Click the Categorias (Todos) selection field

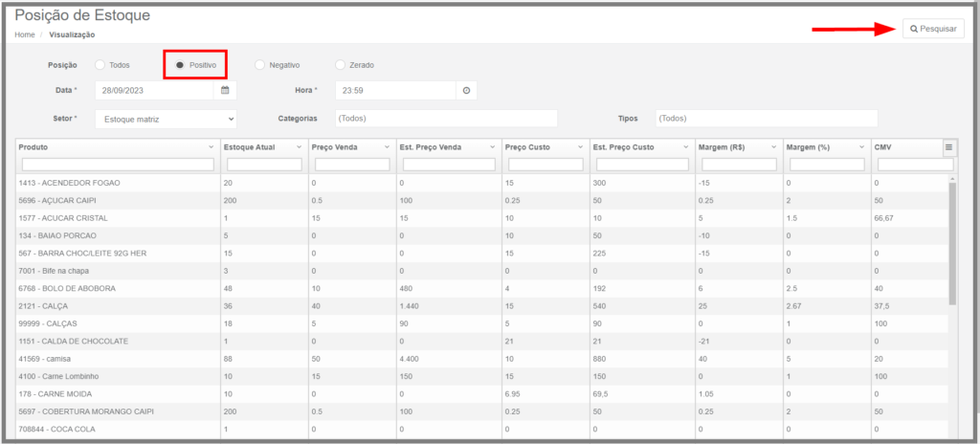[x=446, y=119]
